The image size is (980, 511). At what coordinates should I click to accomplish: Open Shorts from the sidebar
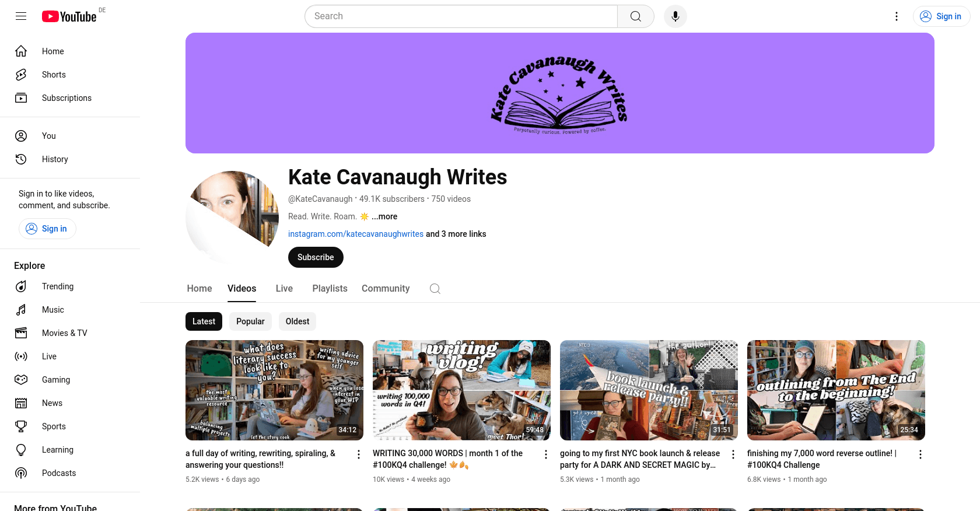point(54,75)
